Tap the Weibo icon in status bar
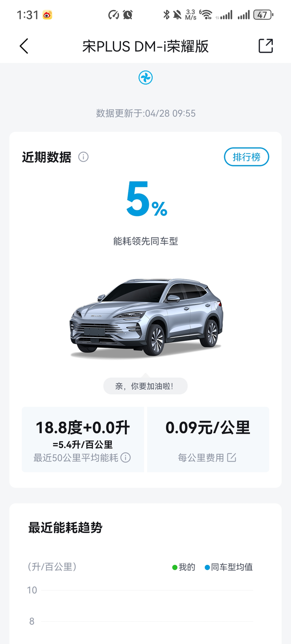Screen dimensions: 291x644 [48, 15]
